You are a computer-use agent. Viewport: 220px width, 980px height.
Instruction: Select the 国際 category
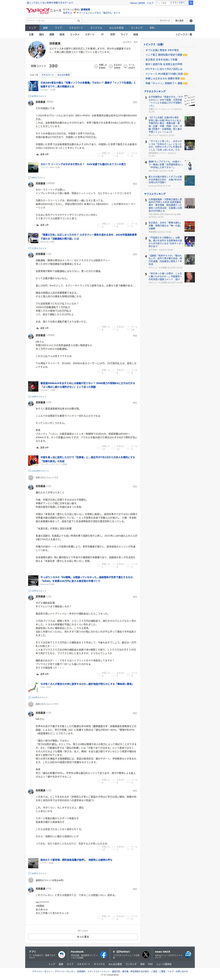tap(52, 35)
